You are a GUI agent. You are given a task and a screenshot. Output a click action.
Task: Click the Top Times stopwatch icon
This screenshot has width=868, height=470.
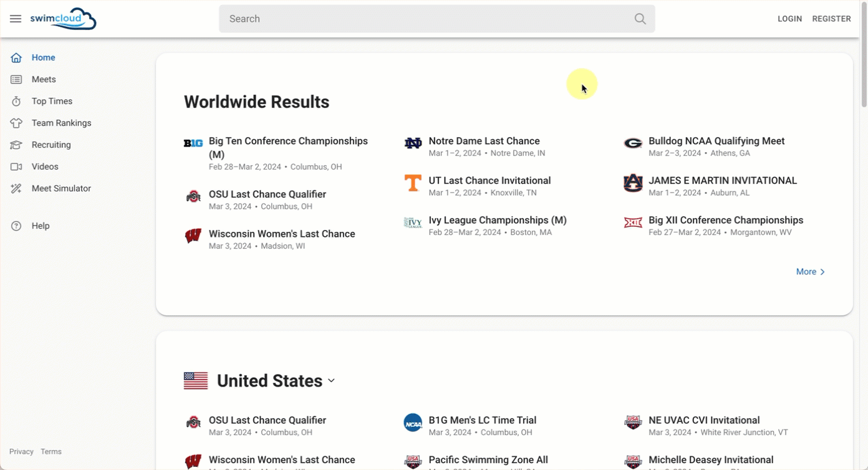(16, 101)
